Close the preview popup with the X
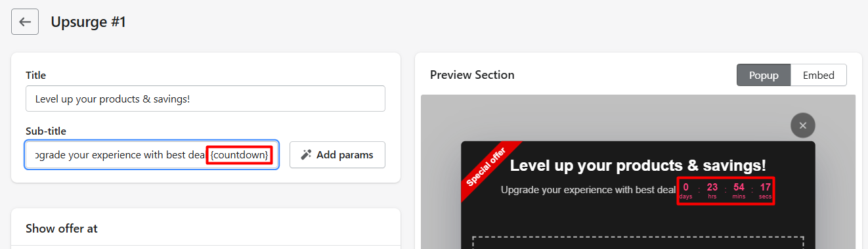This screenshot has width=868, height=249. tap(802, 125)
